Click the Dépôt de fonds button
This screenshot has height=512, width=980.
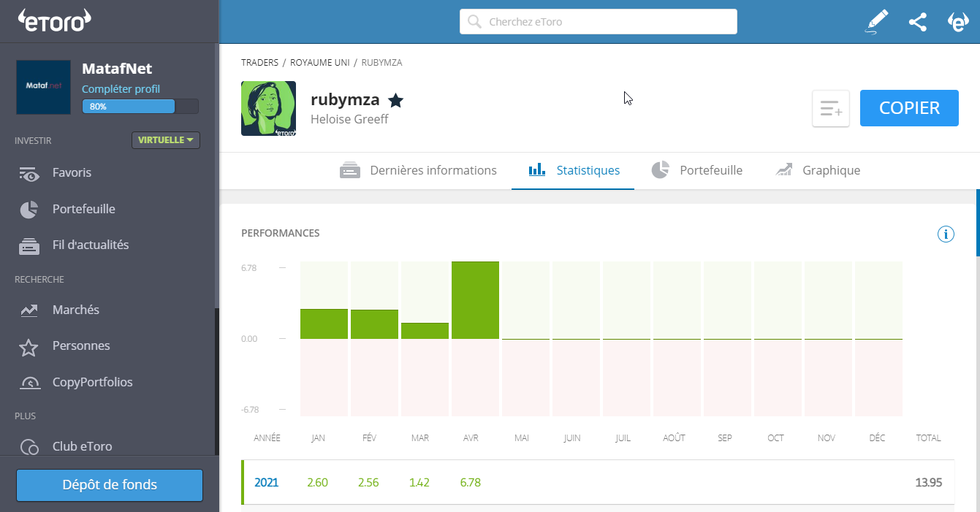(110, 485)
